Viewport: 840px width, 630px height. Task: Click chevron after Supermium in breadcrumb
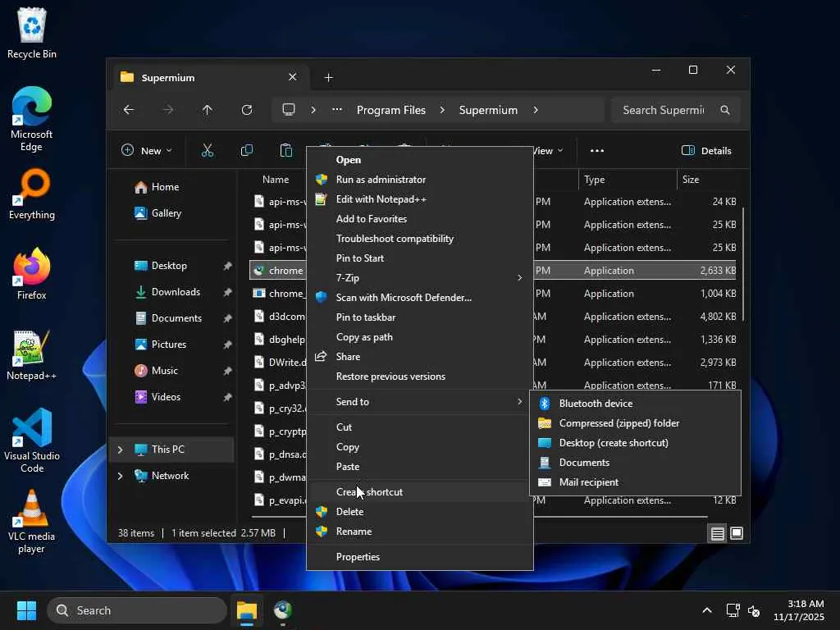pyautogui.click(x=535, y=110)
